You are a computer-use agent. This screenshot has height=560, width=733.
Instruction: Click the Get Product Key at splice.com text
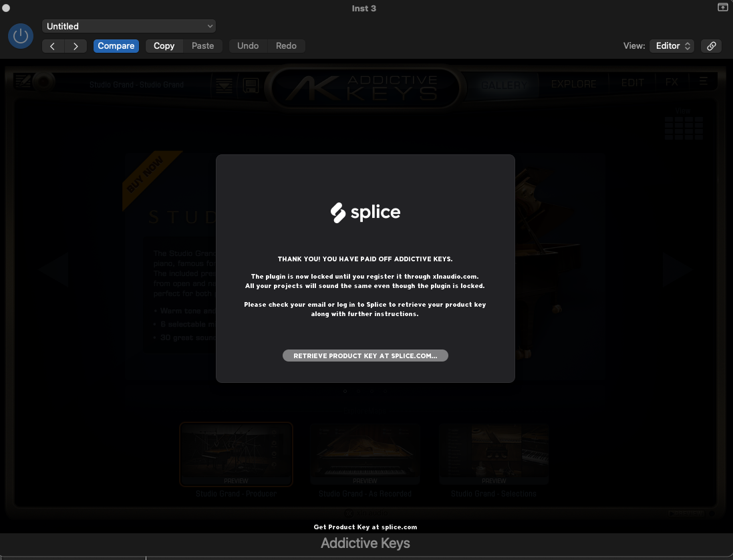click(x=365, y=527)
